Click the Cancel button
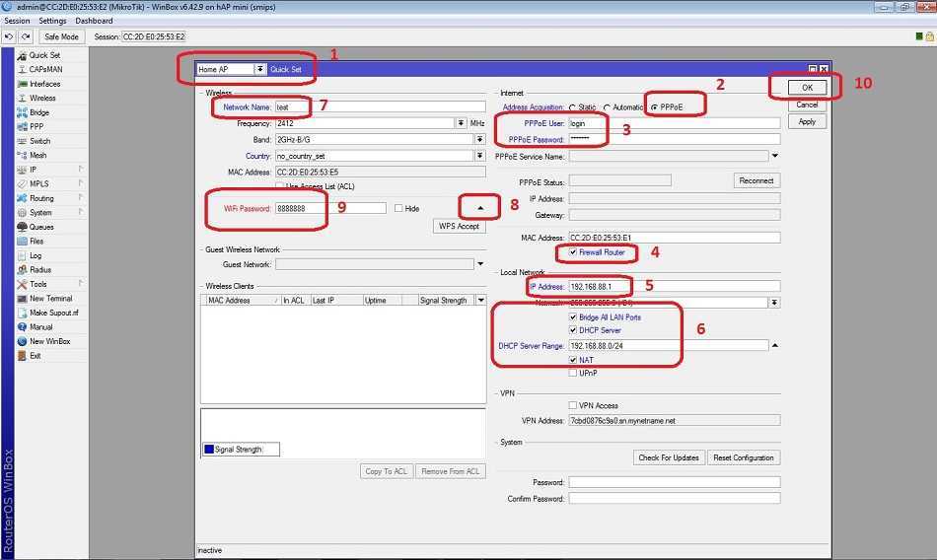The image size is (937, 560). (808, 105)
